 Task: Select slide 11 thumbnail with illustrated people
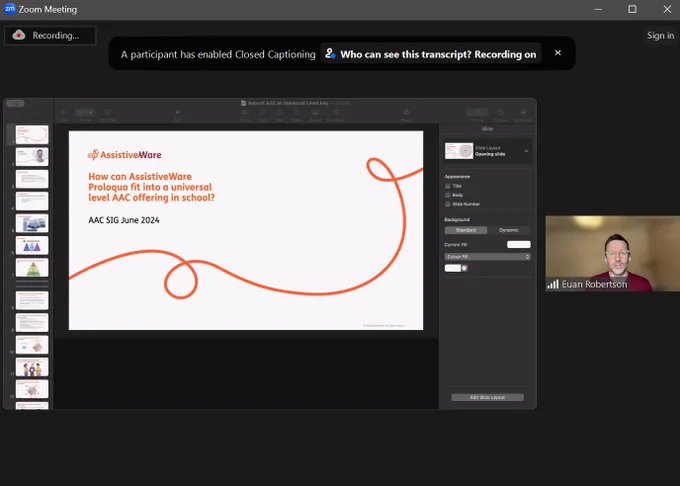click(x=32, y=367)
